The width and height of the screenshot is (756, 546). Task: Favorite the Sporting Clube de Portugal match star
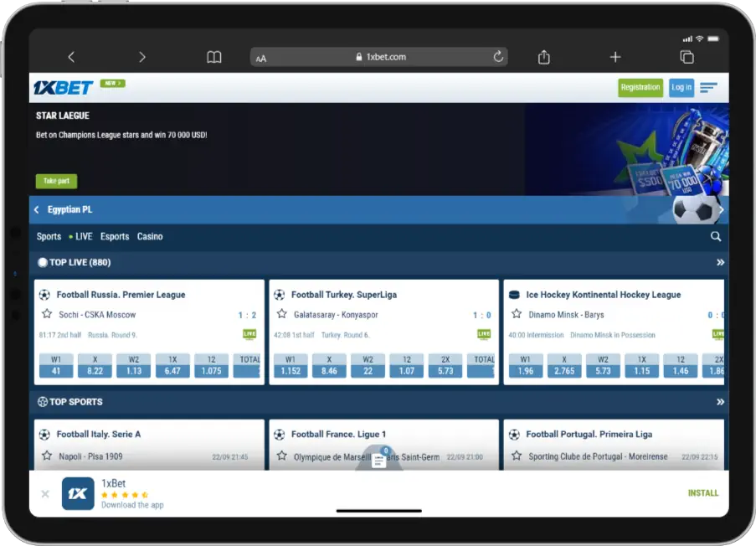pos(517,456)
